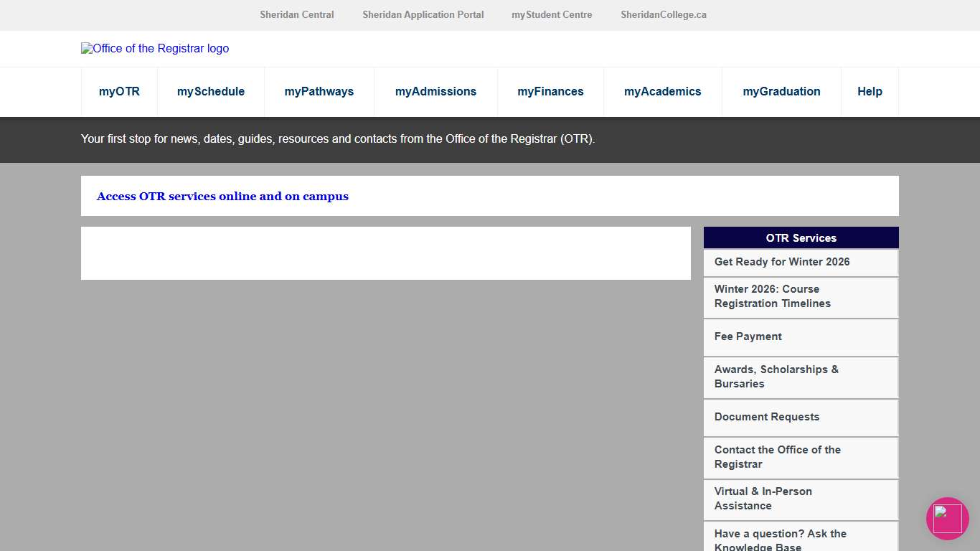
Task: Open the pink chat widget button
Action: (x=947, y=518)
